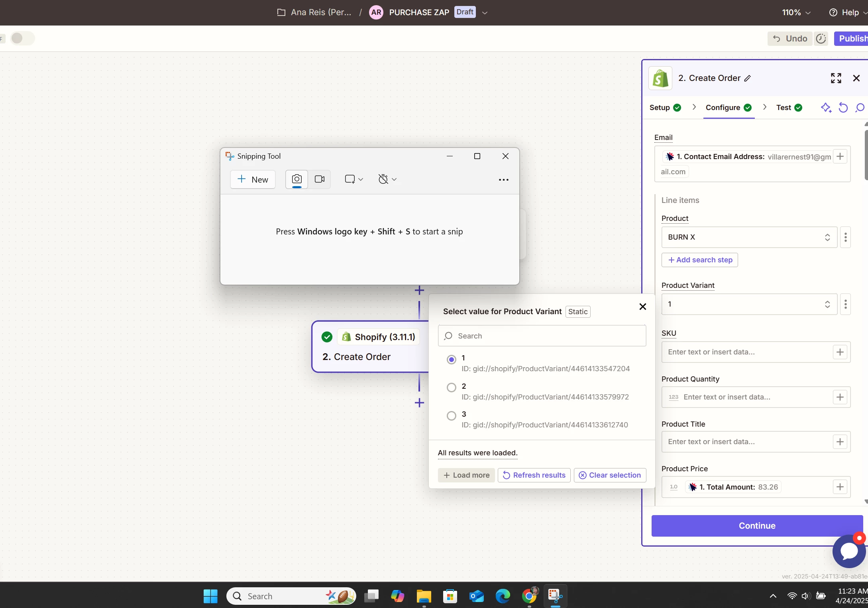This screenshot has width=868, height=608.
Task: Expand the 110% zoom level dropdown
Action: 796,13
